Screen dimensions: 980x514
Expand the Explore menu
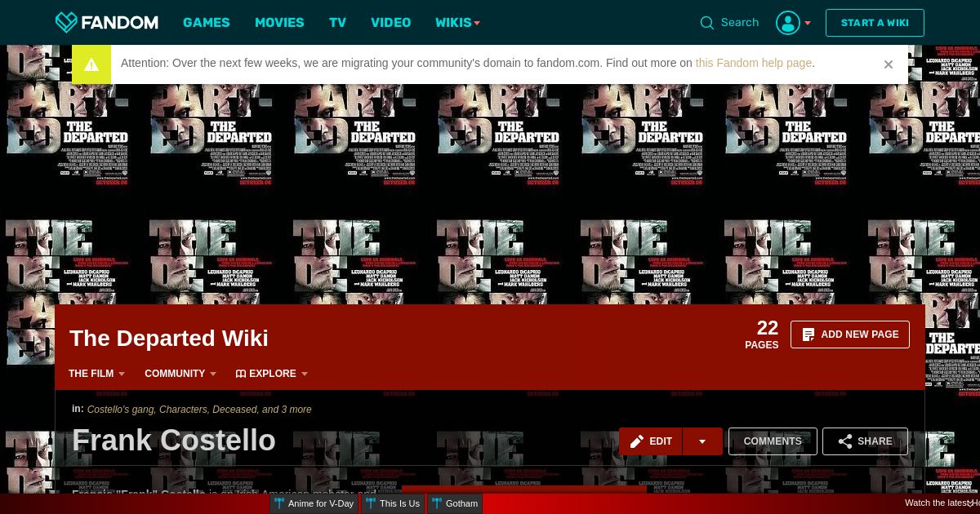click(272, 374)
